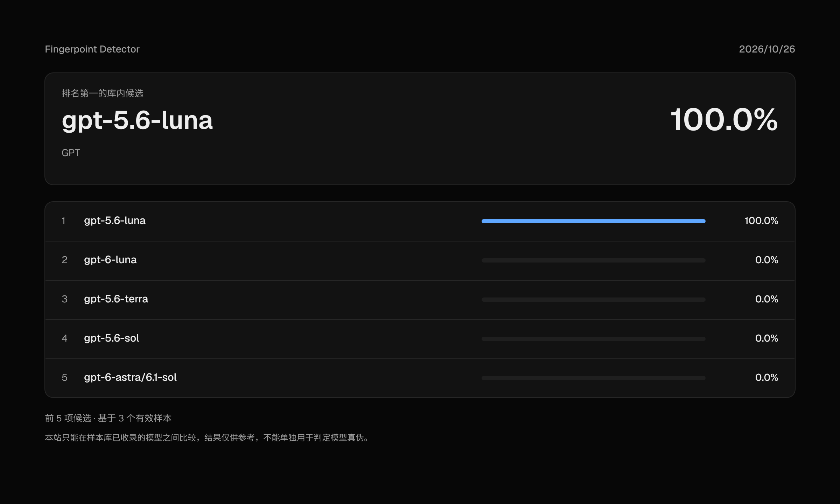
Task: Click the 0.0% value for gpt-6-luna
Action: tap(766, 260)
